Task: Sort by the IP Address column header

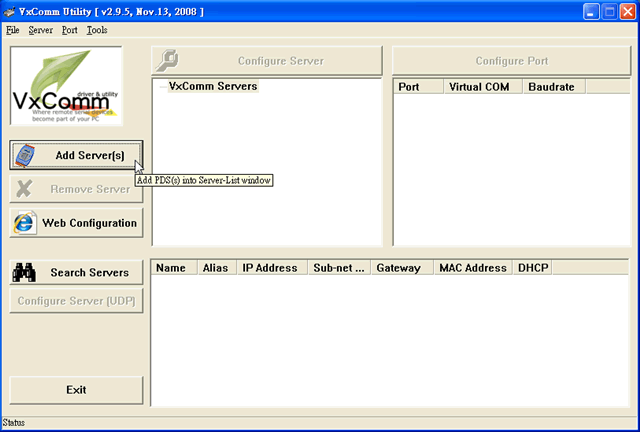Action: point(269,268)
